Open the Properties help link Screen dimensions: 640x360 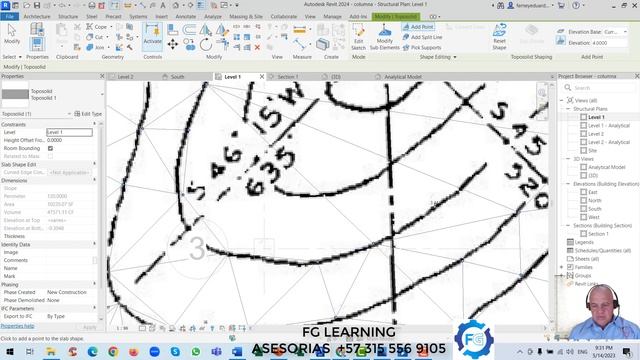coord(17,326)
